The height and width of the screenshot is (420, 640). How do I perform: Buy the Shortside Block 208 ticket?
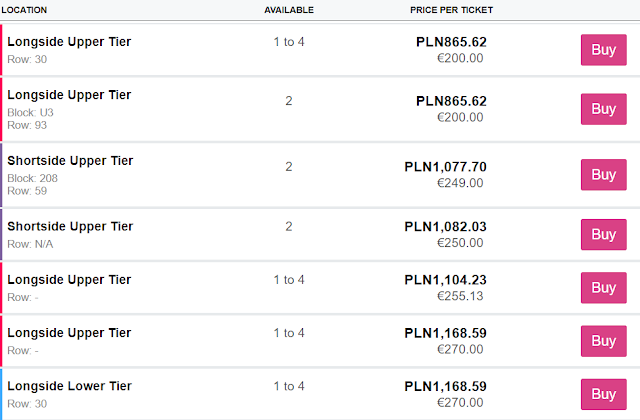pyautogui.click(x=603, y=174)
